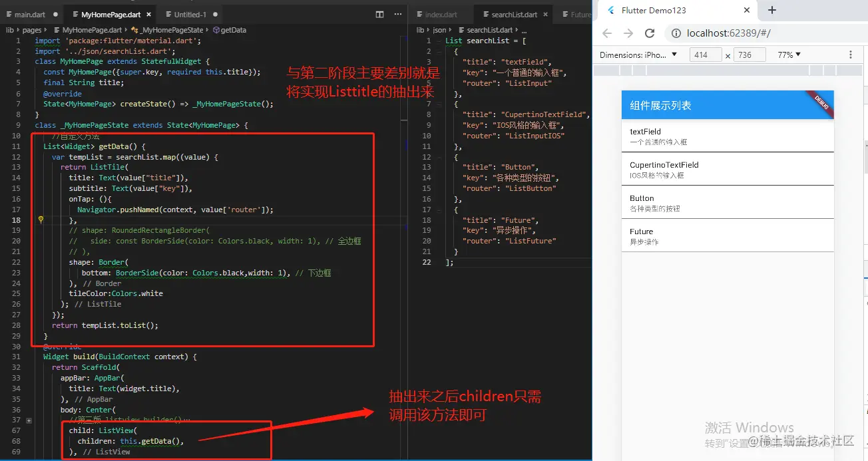The image size is (868, 461).
Task: Click the Flutter favicon on the browser tab
Action: [611, 11]
